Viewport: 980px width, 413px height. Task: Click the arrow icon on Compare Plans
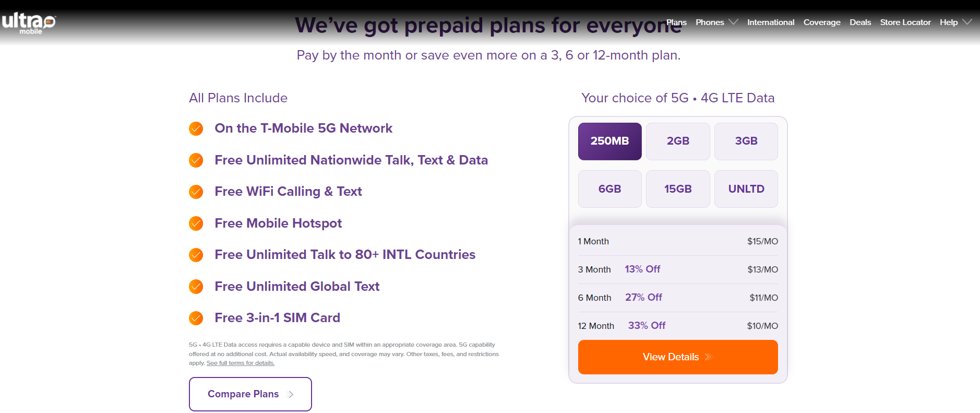tap(291, 395)
